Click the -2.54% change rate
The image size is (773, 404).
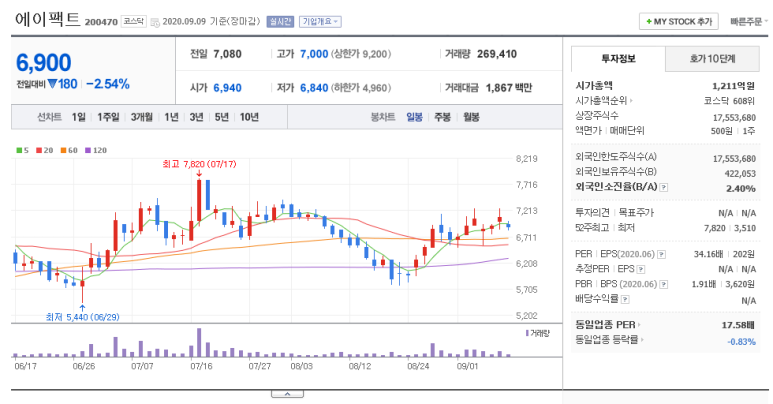coord(107,84)
